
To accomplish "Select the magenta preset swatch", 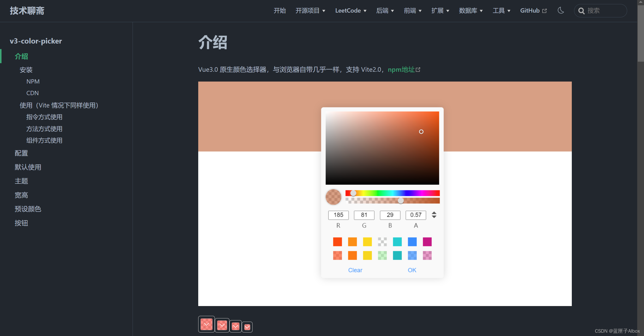I will tap(427, 242).
